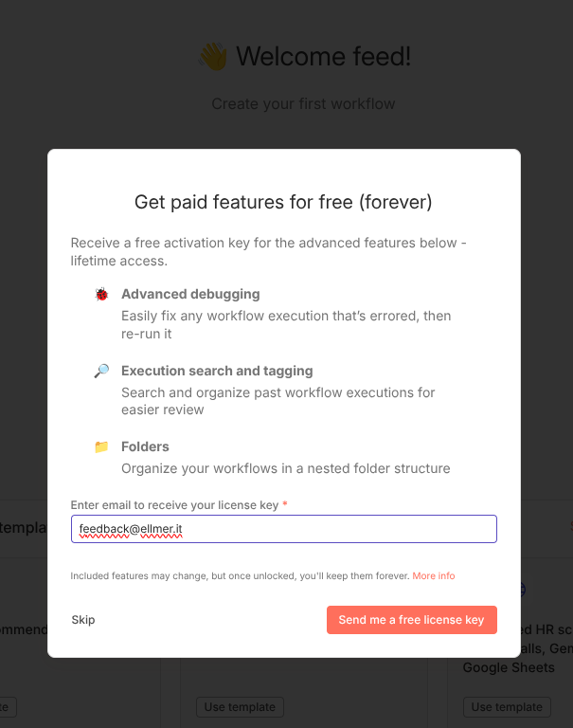The width and height of the screenshot is (573, 728).
Task: Click the waving hand emoji in the welcome header
Action: 213,57
